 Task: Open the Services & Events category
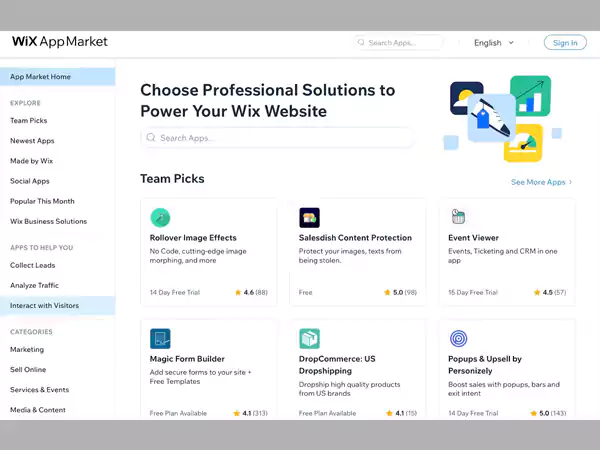click(39, 390)
